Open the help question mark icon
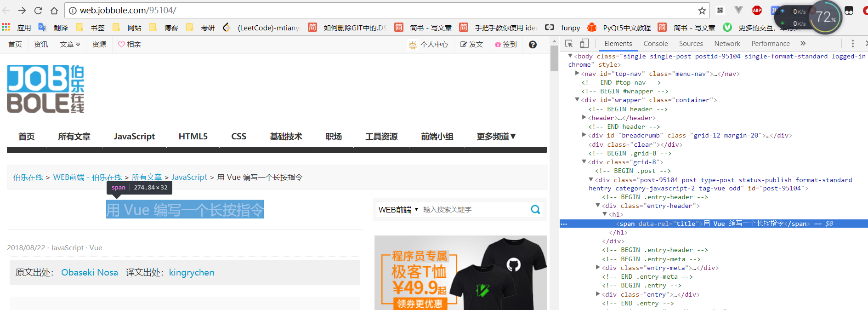The width and height of the screenshot is (868, 310). coord(533,45)
